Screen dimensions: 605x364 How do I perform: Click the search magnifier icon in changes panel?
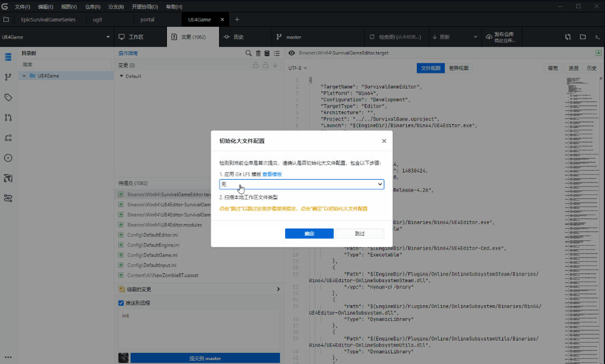(249, 53)
